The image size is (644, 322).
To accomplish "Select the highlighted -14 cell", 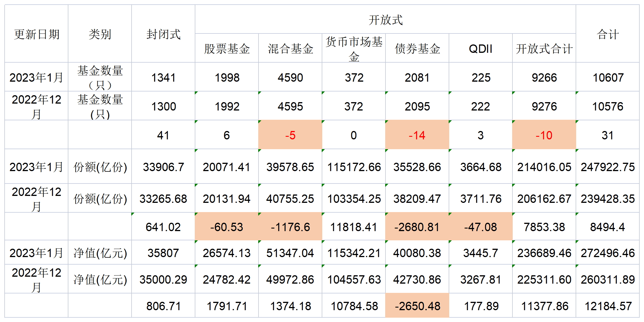I will click(417, 135).
